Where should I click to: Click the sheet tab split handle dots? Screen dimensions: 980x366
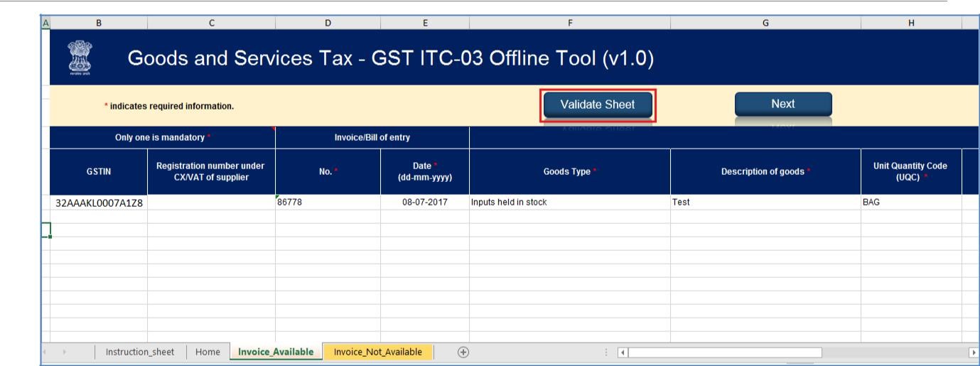[605, 352]
